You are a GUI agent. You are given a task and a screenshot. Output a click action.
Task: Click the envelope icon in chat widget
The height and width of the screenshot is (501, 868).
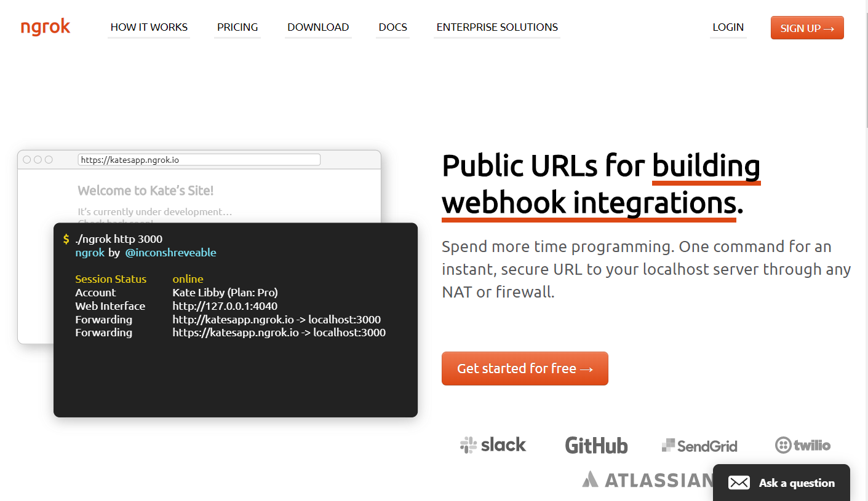(739, 483)
